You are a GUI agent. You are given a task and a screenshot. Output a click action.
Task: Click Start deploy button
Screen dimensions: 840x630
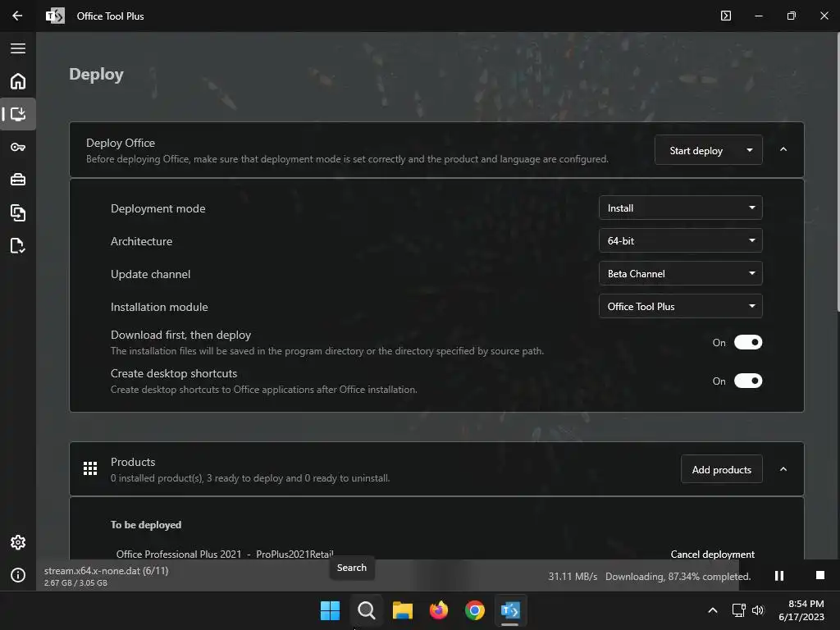coord(696,151)
